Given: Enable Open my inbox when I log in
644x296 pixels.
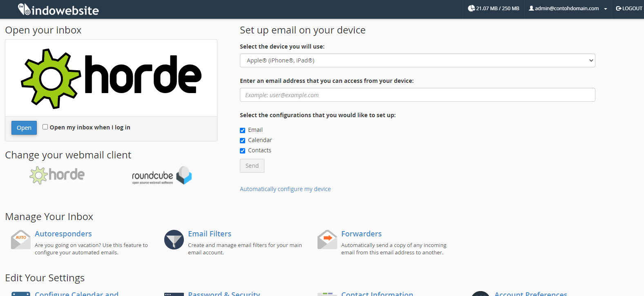Looking at the screenshot, I should point(45,127).
